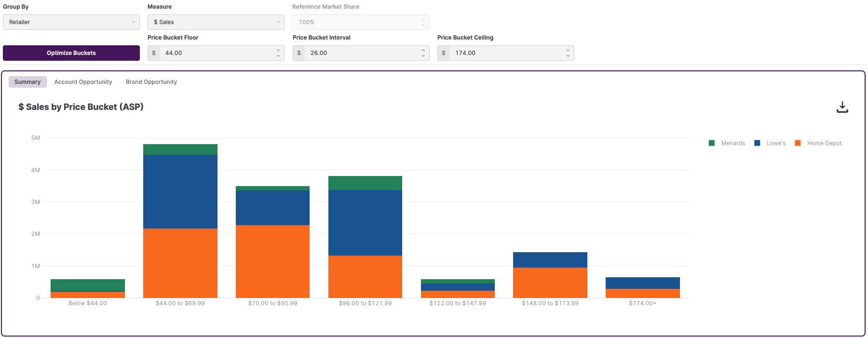
Task: Click the download chart icon
Action: 842,107
